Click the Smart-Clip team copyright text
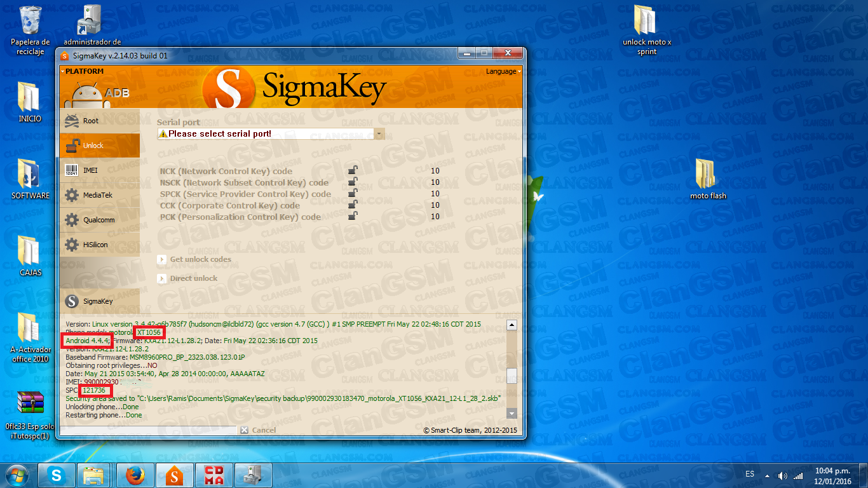 pos(470,430)
